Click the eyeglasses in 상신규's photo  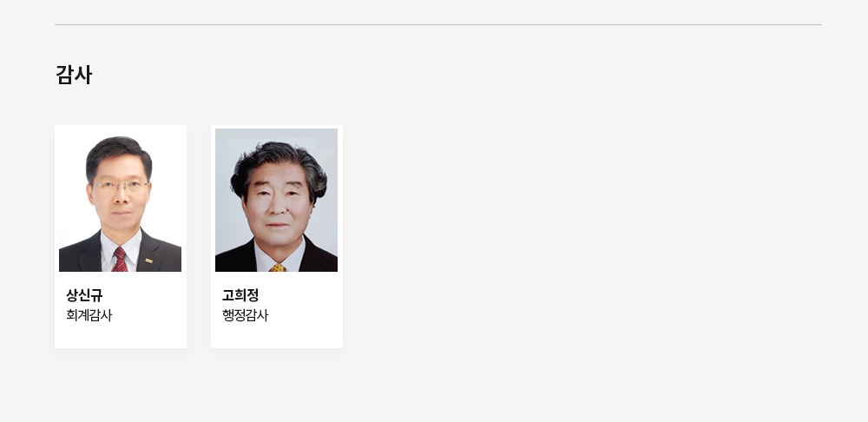click(x=120, y=187)
